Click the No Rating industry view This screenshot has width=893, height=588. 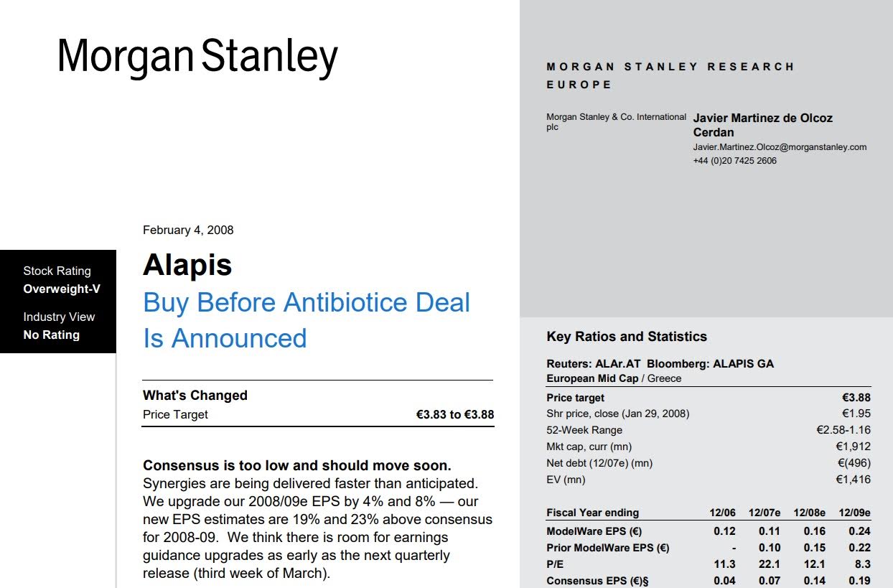pos(51,335)
